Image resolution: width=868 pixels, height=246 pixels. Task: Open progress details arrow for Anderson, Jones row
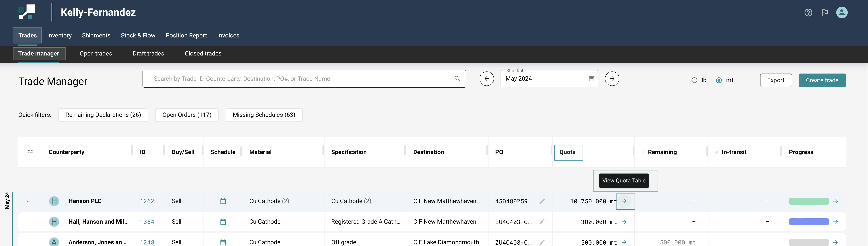835,242
